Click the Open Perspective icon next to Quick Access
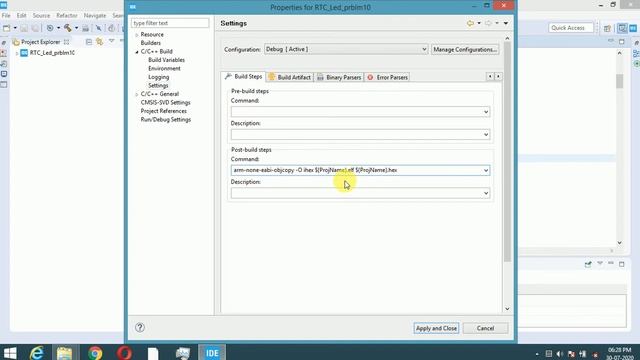This screenshot has width=640, height=360. (607, 28)
